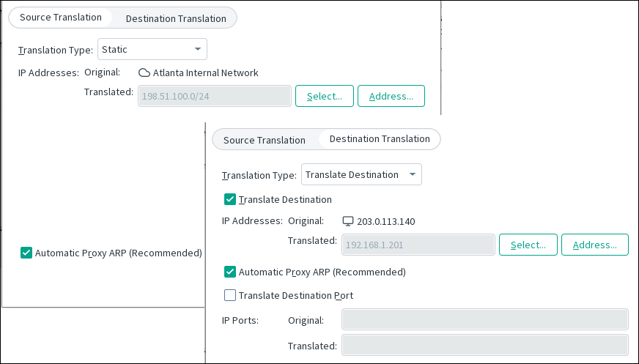Screen dimensions: 639x364
Task: Click the Original IP Ports field
Action: (x=484, y=320)
